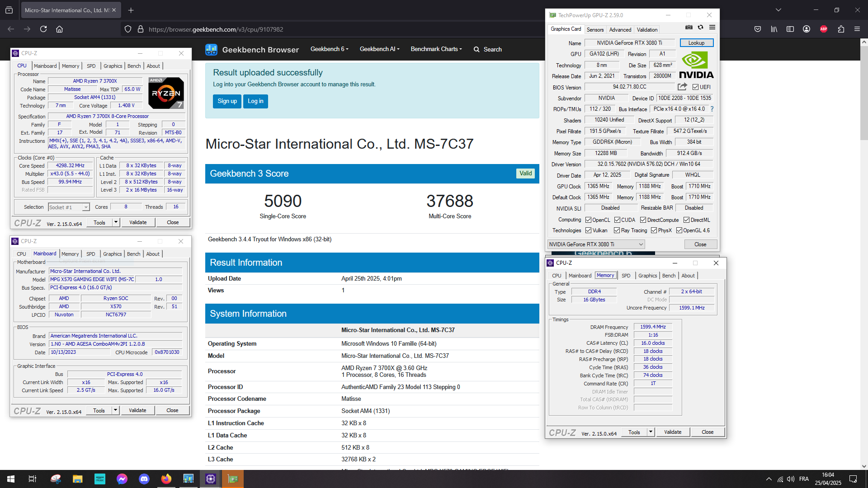
Task: Open the GPU selector dropdown in GPU-Z
Action: (x=596, y=244)
